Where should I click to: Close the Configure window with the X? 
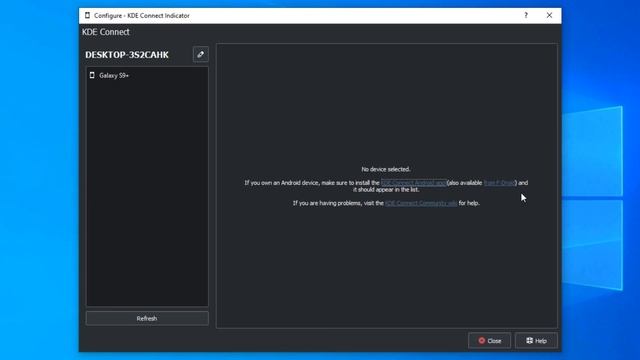(549, 16)
